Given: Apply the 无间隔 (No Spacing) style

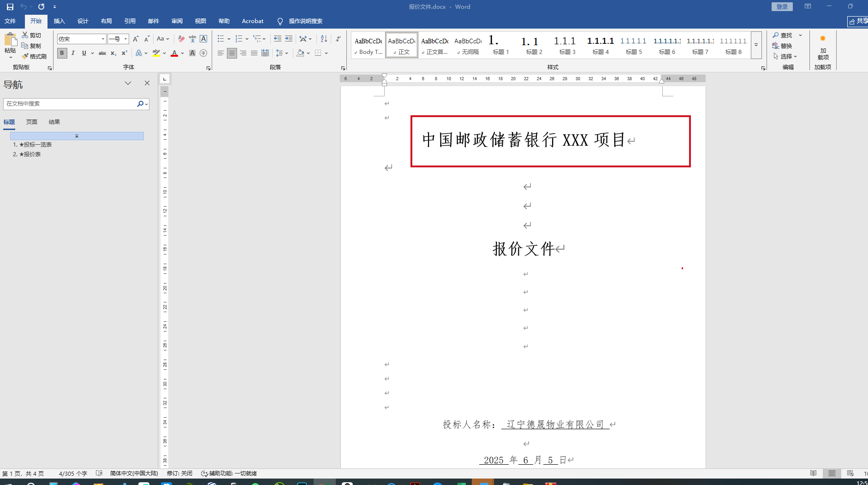Looking at the screenshot, I should click(x=468, y=45).
